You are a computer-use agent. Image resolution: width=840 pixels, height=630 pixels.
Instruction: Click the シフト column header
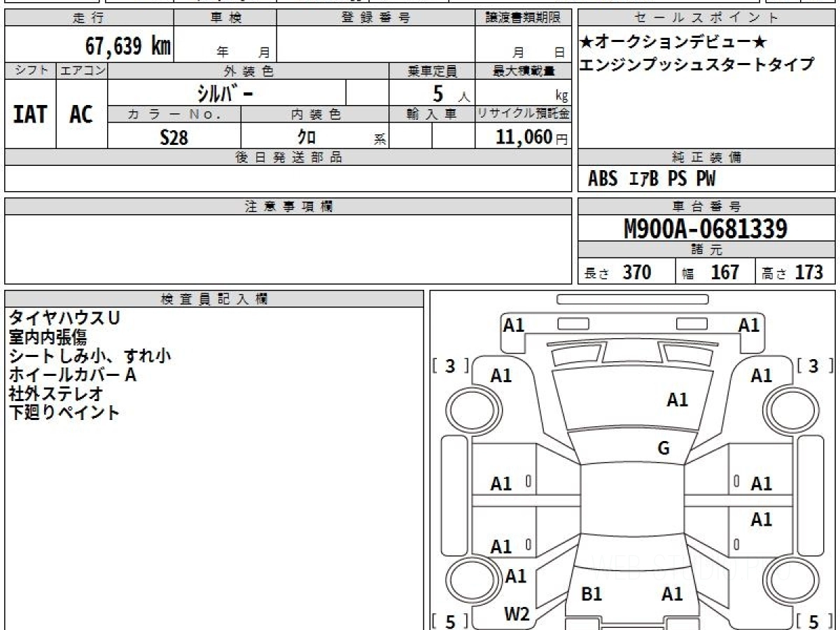coord(31,71)
